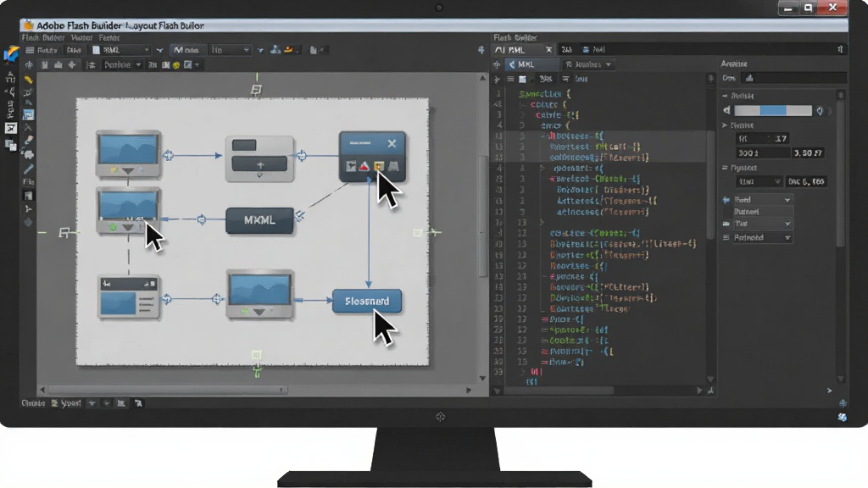Viewport: 868px width, 488px height.
Task: Select the cloud-shaped blob tool
Action: (28, 154)
